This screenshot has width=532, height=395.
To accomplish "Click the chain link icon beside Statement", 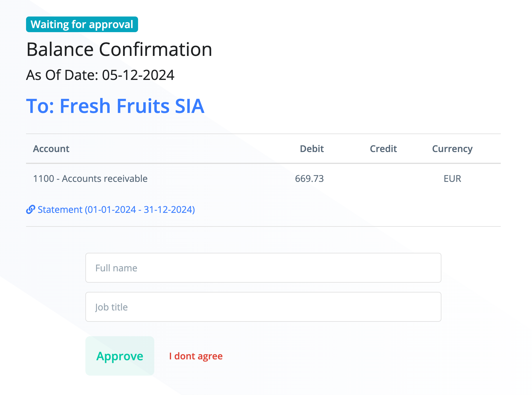I will click(30, 209).
